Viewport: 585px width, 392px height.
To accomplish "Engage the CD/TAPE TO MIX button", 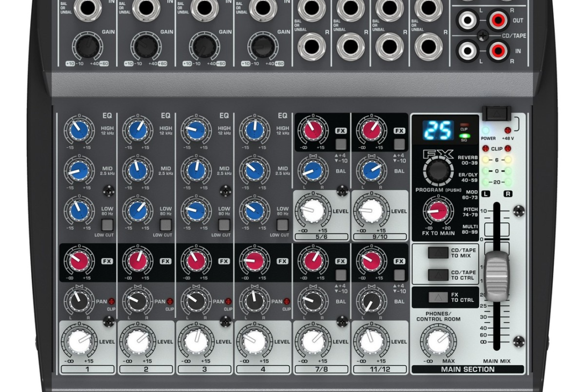I will [438, 252].
